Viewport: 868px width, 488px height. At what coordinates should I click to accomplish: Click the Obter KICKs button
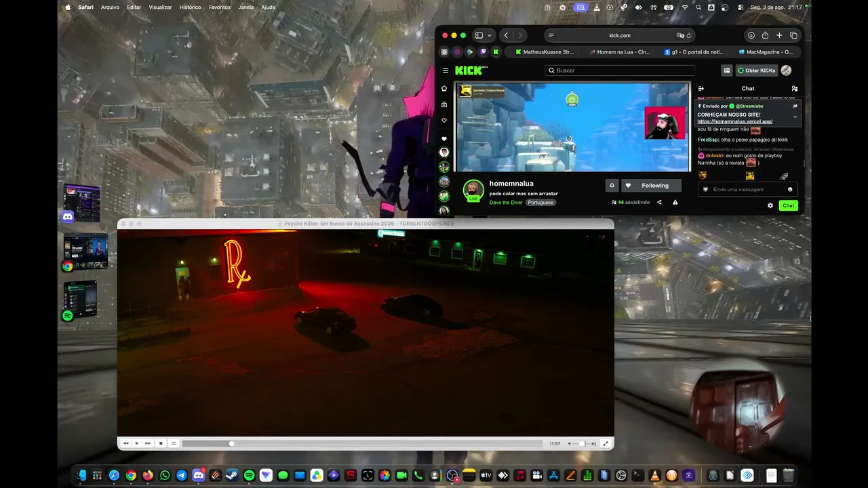point(757,70)
